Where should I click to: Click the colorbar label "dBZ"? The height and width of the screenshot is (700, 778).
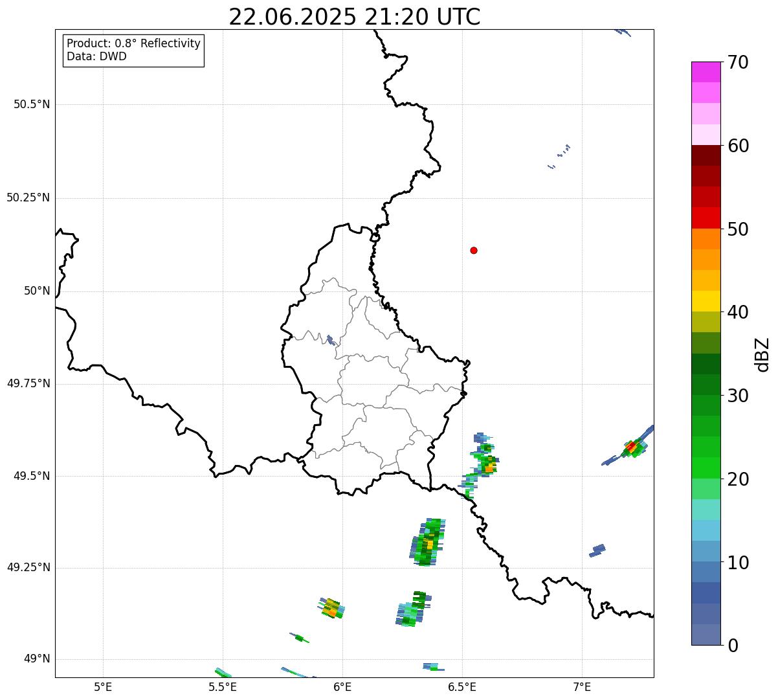[762, 354]
